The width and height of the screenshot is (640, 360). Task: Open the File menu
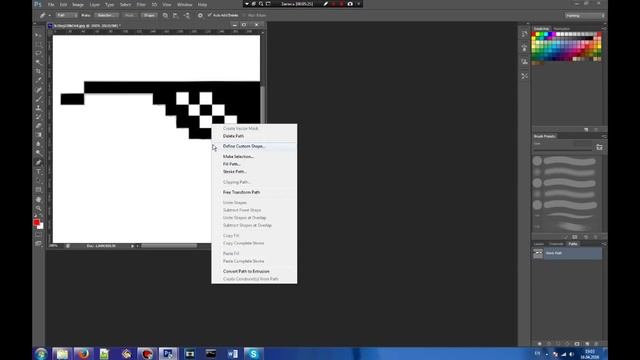[x=51, y=4]
